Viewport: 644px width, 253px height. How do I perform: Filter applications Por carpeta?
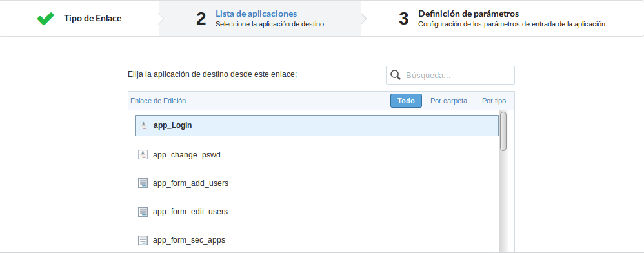pos(448,101)
